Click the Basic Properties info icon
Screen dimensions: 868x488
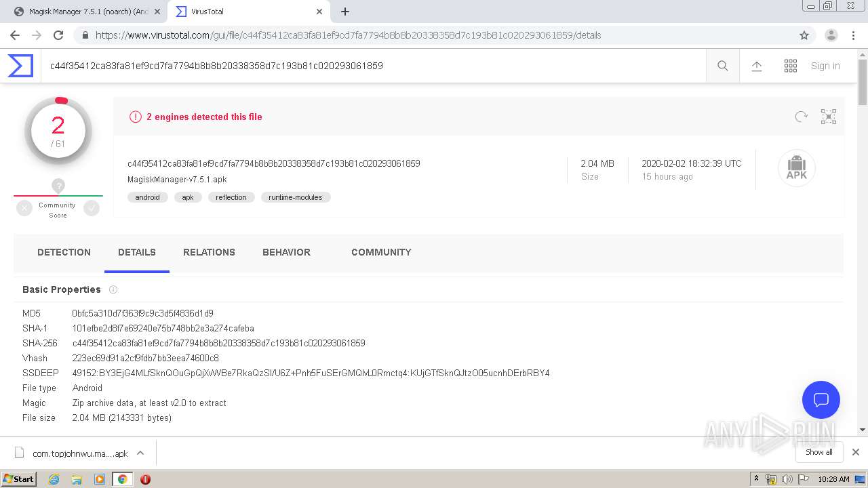113,289
